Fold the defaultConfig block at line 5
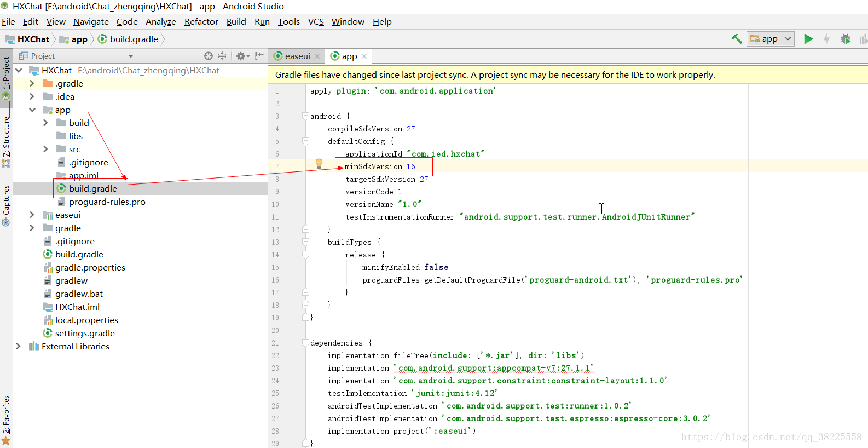 (x=305, y=141)
